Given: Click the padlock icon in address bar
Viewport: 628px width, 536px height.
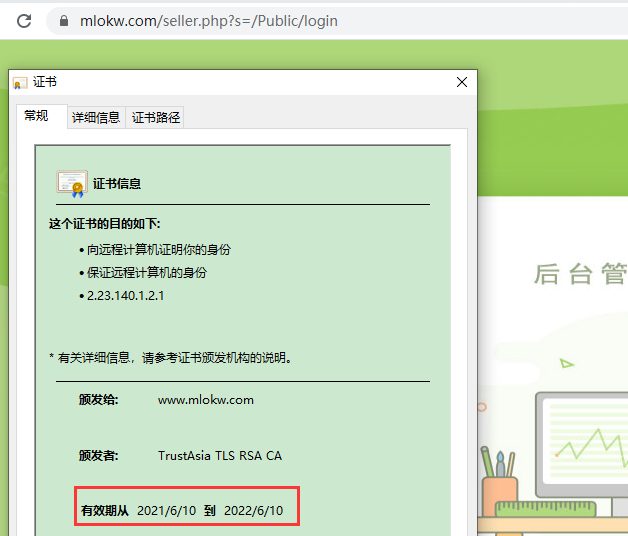Looking at the screenshot, I should pos(65,21).
